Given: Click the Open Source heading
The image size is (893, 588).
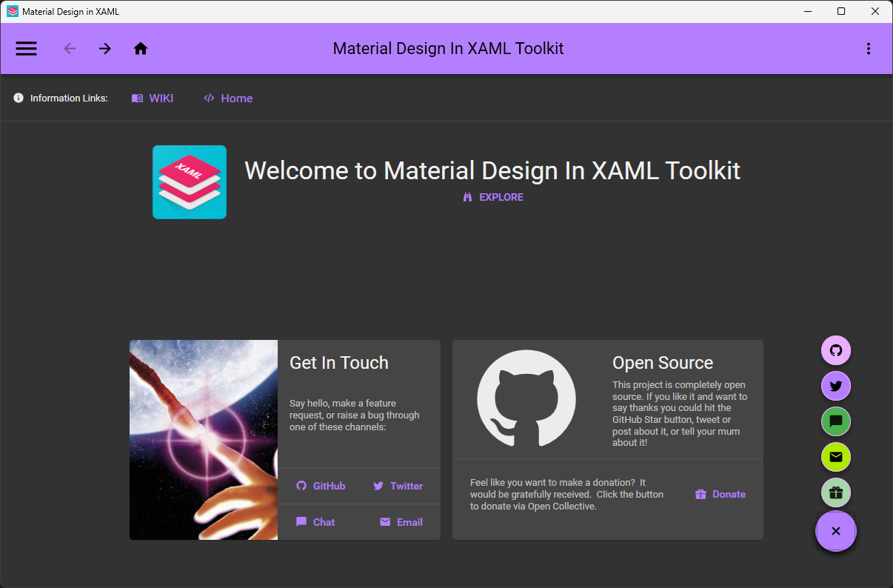Looking at the screenshot, I should tap(663, 363).
